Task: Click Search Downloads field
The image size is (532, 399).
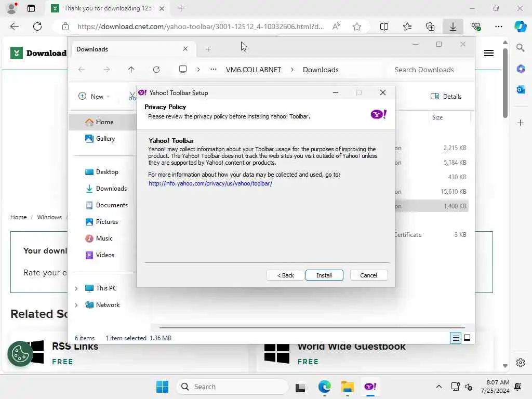Action: click(x=429, y=70)
